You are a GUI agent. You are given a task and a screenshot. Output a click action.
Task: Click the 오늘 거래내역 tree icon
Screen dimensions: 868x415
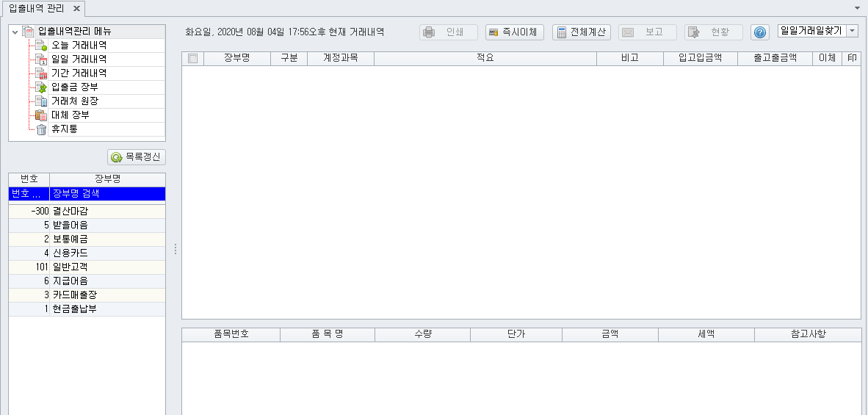(x=41, y=46)
